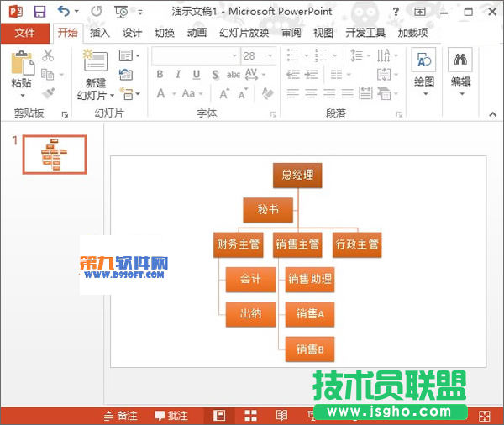This screenshot has width=504, height=425.
Task: Open the Editing binoculars button
Action: pos(460,72)
